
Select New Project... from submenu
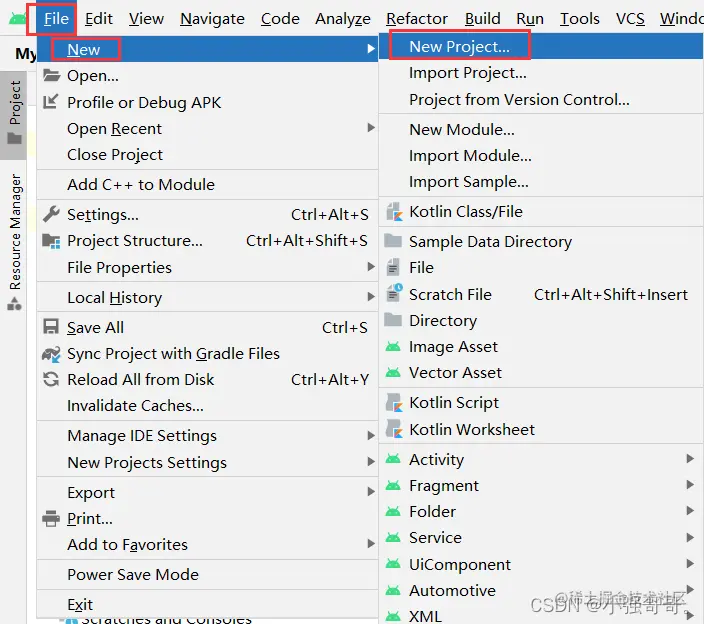click(x=541, y=46)
